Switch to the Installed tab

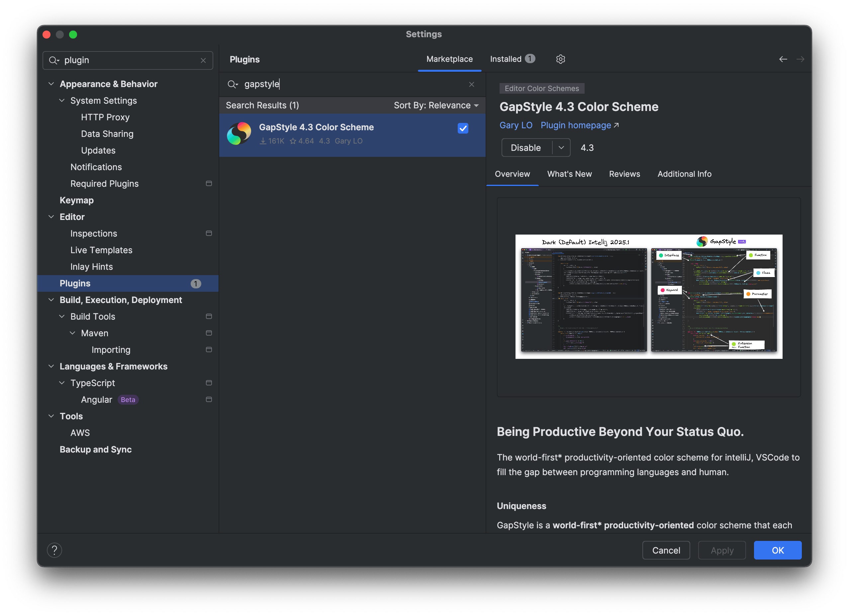[x=513, y=59]
